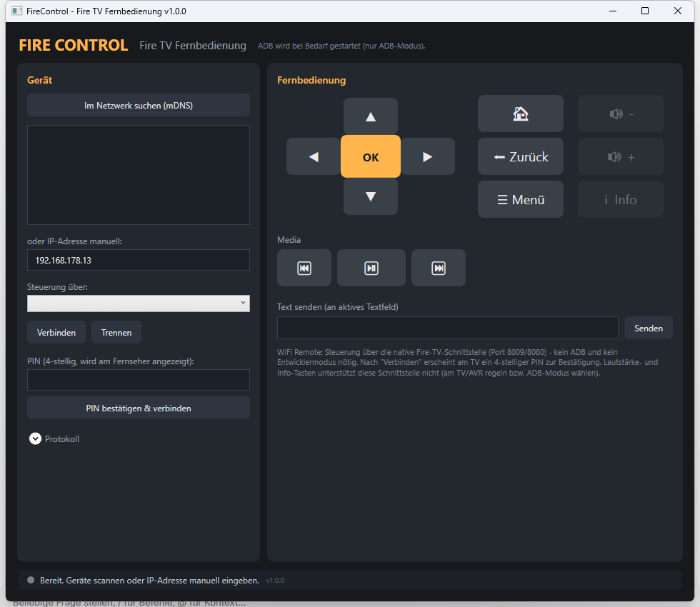This screenshot has width=700, height=607.
Task: Focus the 4-digit PIN input field
Action: pyautogui.click(x=139, y=380)
